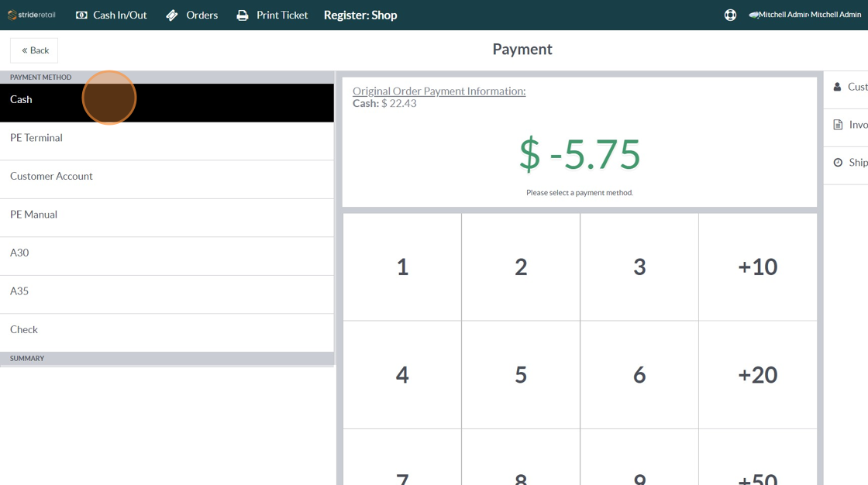Image resolution: width=868 pixels, height=485 pixels.
Task: Pick the PE Manual payment option
Action: [x=167, y=218]
